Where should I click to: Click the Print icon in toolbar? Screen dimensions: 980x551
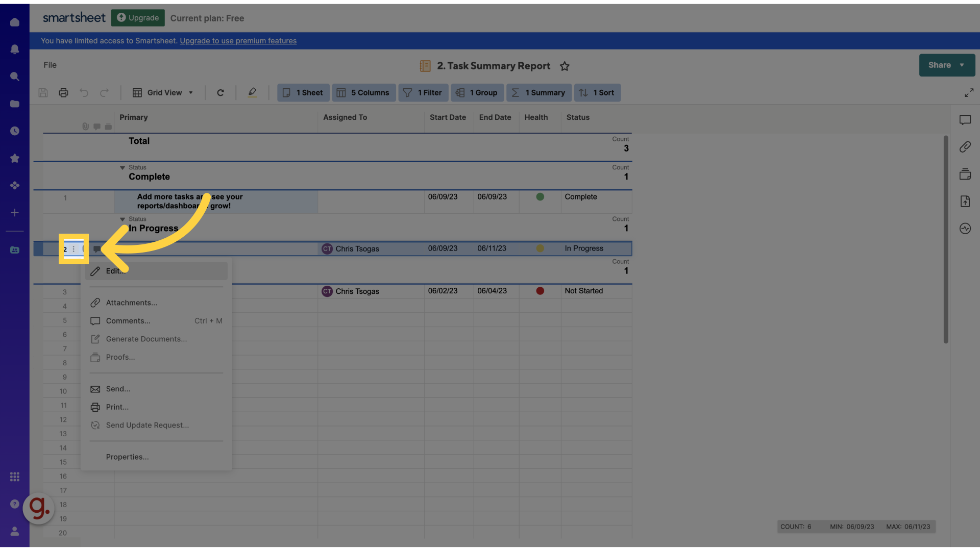pos(63,92)
